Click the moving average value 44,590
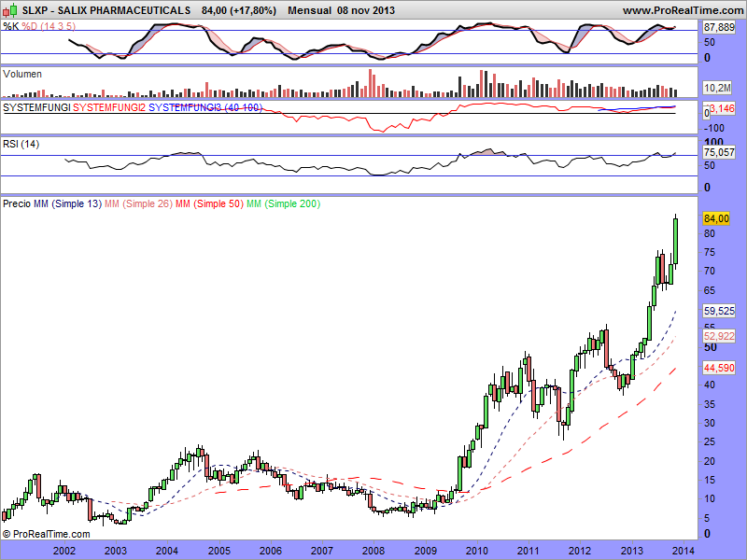Image resolution: width=747 pixels, height=560 pixels. coord(719,368)
